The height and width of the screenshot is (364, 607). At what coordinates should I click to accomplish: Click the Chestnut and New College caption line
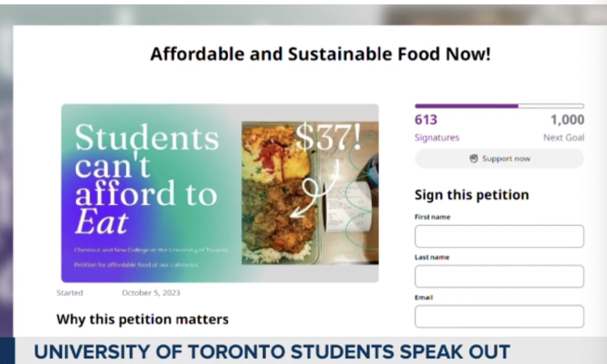[151, 250]
